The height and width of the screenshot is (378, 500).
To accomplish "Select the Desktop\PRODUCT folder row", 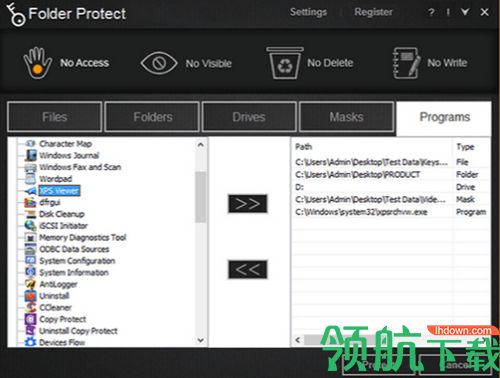I will point(391,174).
